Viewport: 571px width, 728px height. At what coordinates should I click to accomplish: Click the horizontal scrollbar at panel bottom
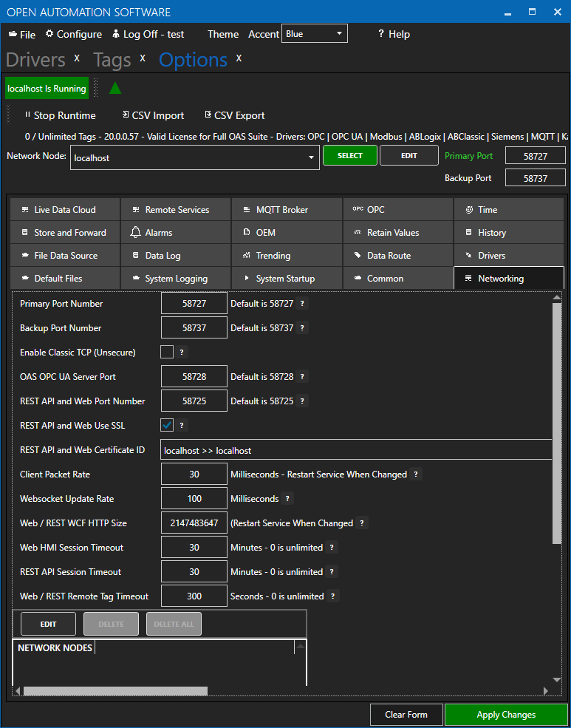coord(115,691)
